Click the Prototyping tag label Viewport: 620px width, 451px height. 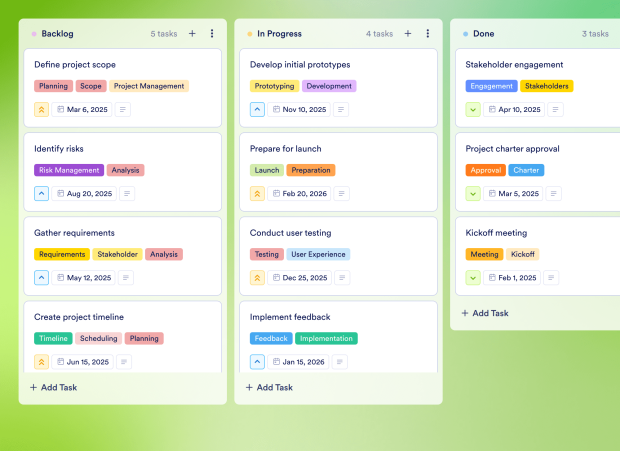[274, 86]
